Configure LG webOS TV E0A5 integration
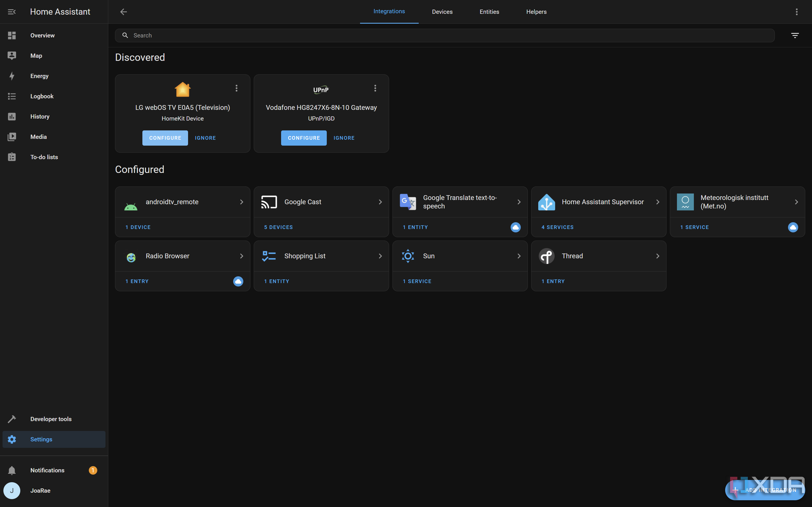The image size is (812, 507). tap(165, 137)
